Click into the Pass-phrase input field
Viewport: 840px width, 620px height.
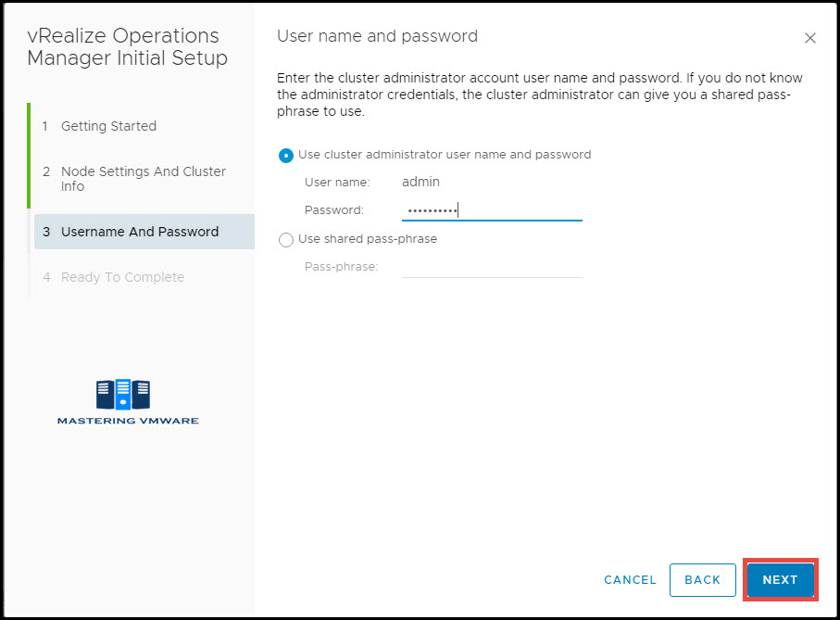point(492,267)
